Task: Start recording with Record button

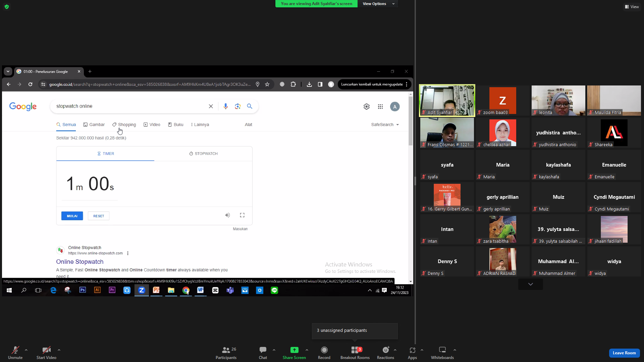Action: (x=324, y=353)
